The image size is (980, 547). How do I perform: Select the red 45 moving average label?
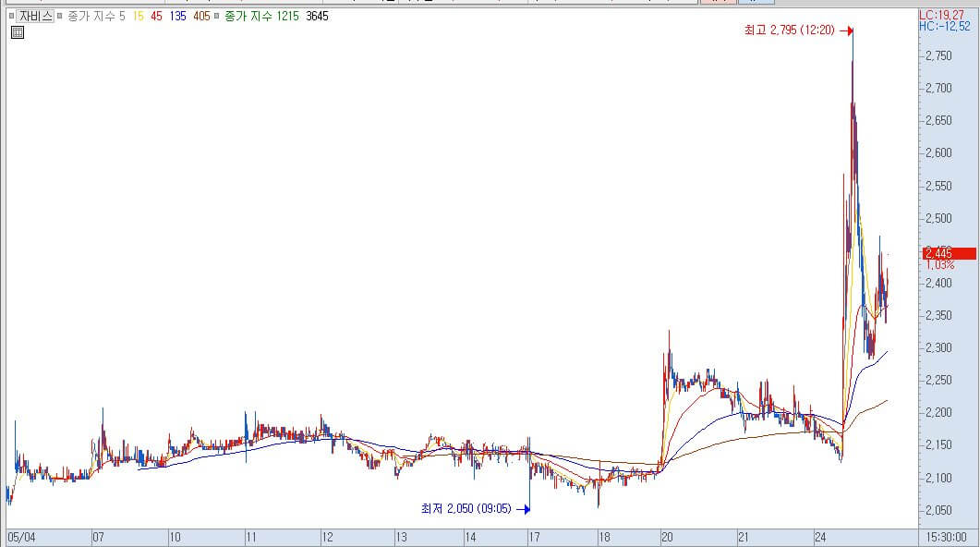pyautogui.click(x=156, y=17)
